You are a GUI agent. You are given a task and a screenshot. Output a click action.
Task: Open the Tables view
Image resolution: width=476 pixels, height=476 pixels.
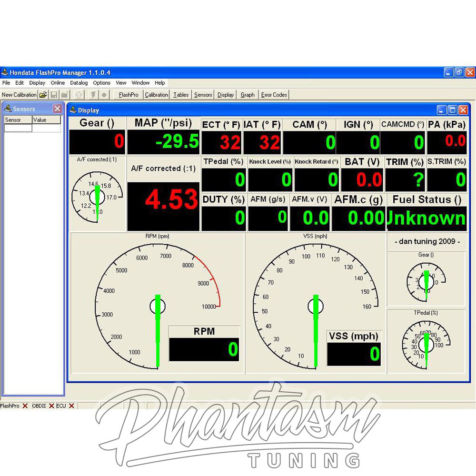click(x=180, y=94)
